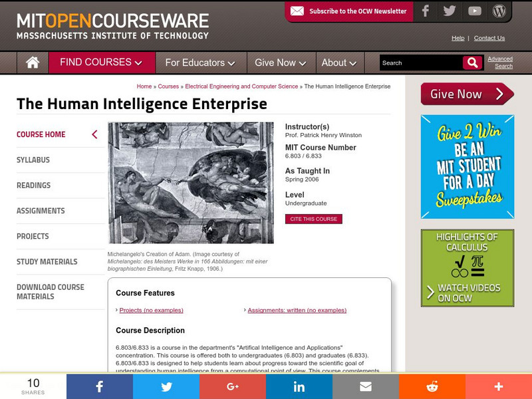This screenshot has width=532, height=399.
Task: Open Readings in the course sidebar
Action: (x=34, y=186)
